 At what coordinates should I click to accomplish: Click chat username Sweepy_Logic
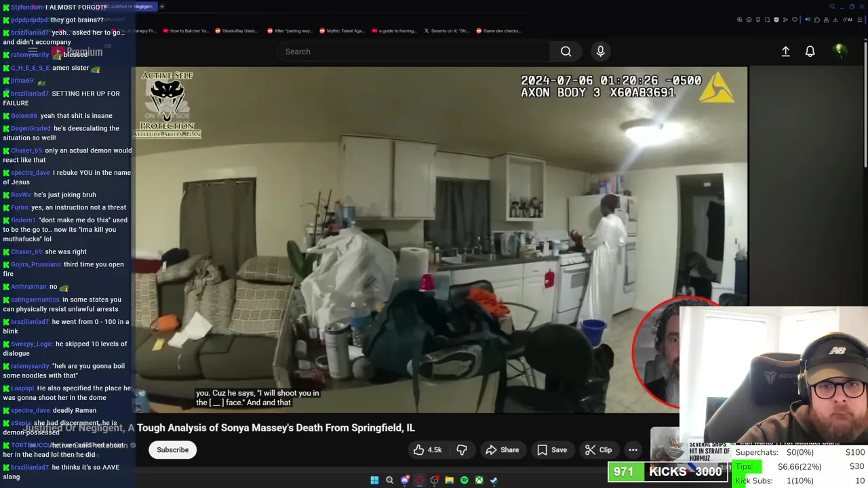(31, 344)
